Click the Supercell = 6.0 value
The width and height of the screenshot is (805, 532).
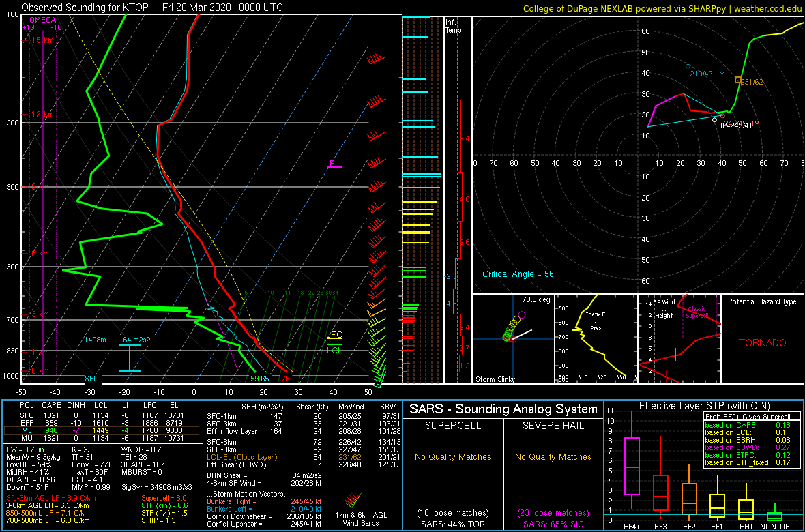coord(164,498)
